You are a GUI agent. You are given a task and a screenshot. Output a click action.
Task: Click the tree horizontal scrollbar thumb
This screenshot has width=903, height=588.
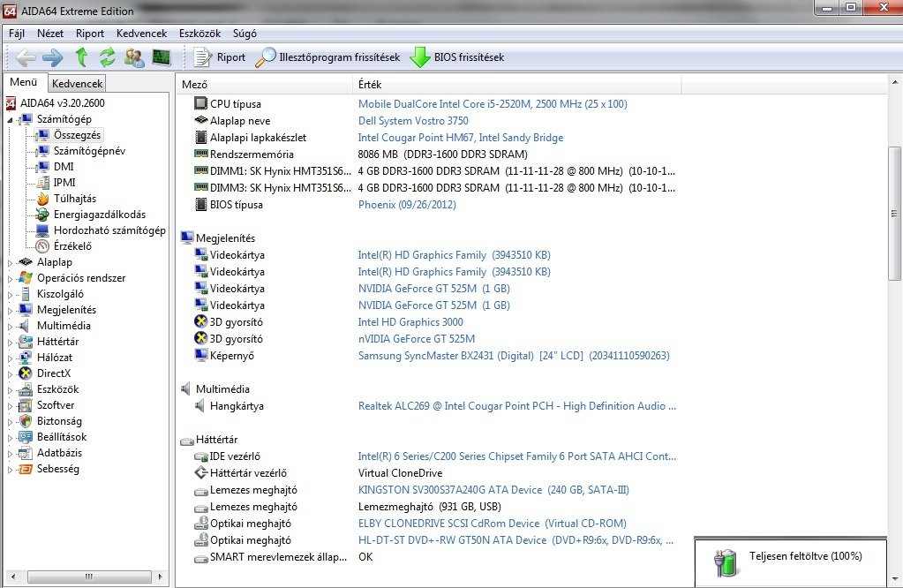pyautogui.click(x=89, y=576)
